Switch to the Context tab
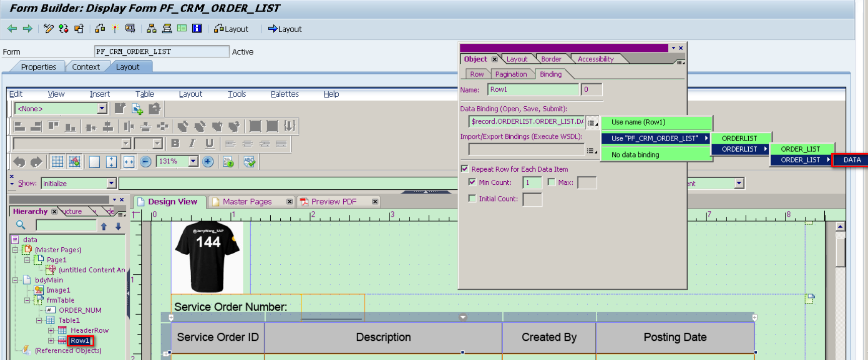Screen dimensions: 868x360 pos(86,66)
